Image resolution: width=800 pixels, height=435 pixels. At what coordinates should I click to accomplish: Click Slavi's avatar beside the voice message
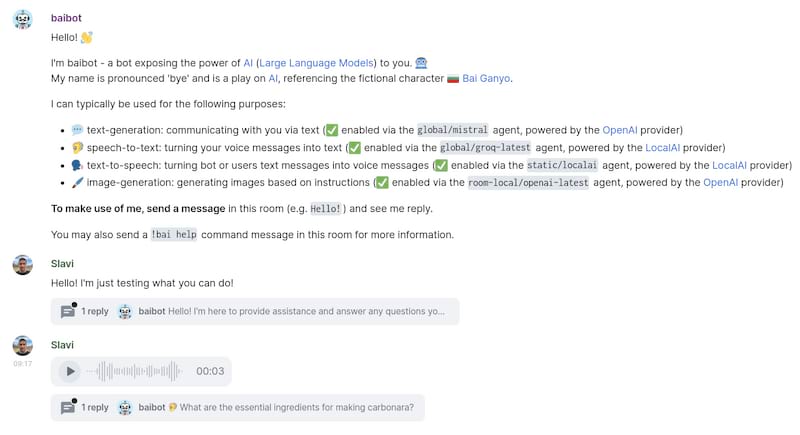pos(22,345)
